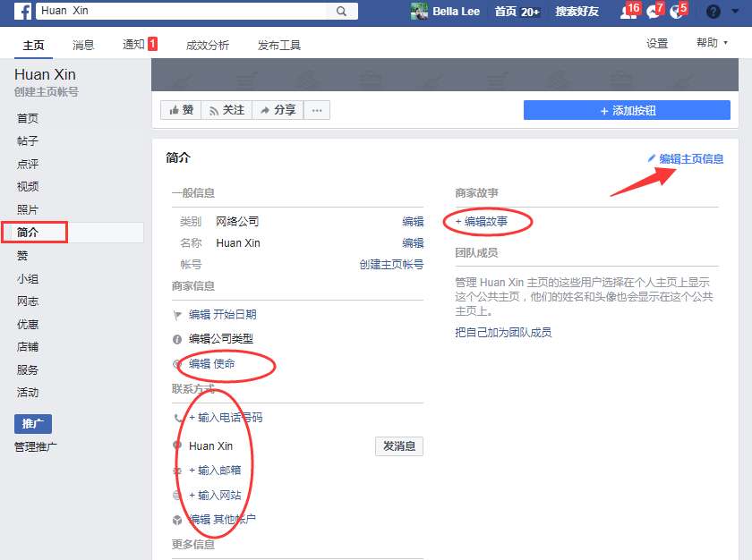Screen dimensions: 752x560
Task: Click the 推广 promote button
Action: tap(32, 423)
